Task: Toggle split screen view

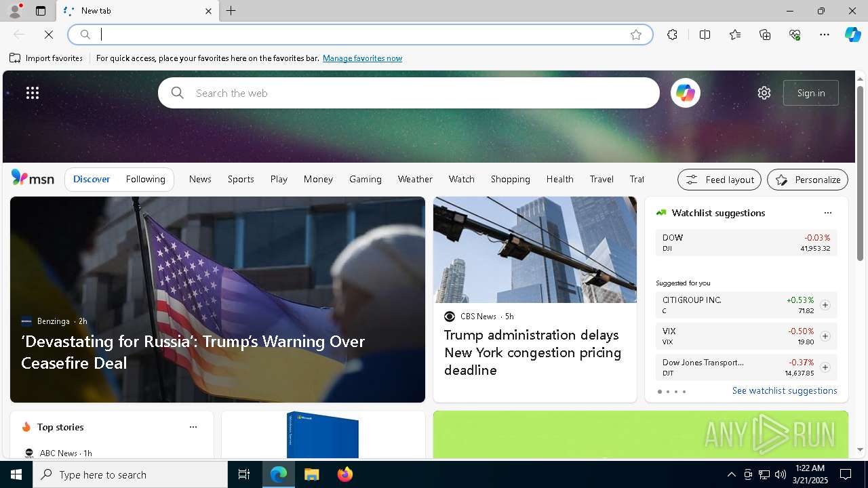Action: click(705, 35)
